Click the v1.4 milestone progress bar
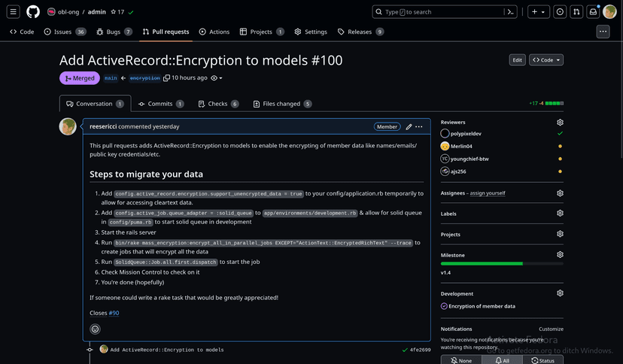623x364 pixels. [x=501, y=263]
